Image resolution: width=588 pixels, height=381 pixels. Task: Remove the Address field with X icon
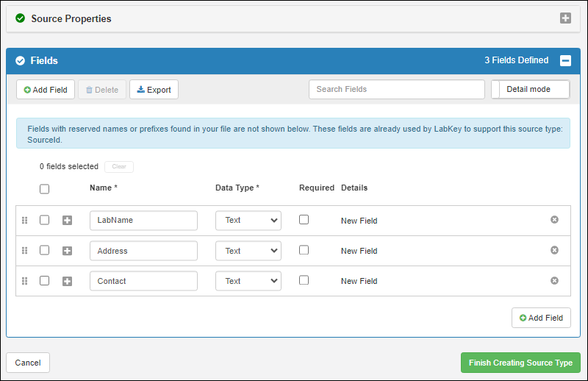(554, 250)
